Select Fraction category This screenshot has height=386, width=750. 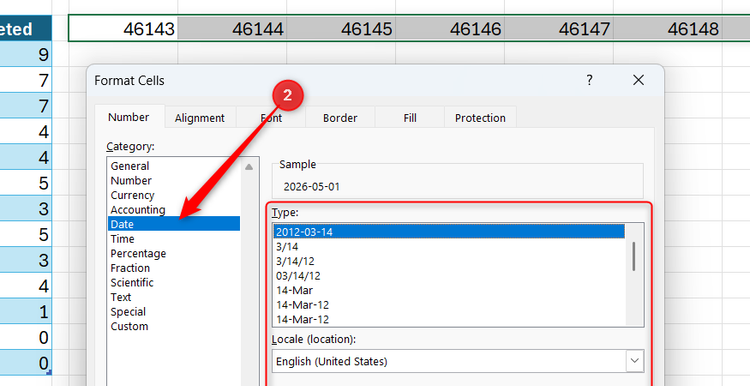(174, 268)
